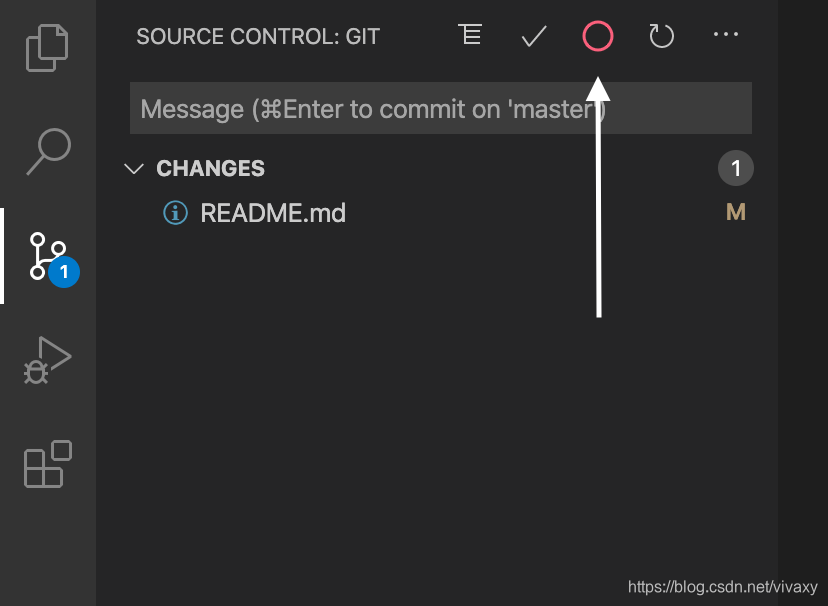The width and height of the screenshot is (828, 606).
Task: Open the Explorer view in the activity bar
Action: click(x=47, y=47)
